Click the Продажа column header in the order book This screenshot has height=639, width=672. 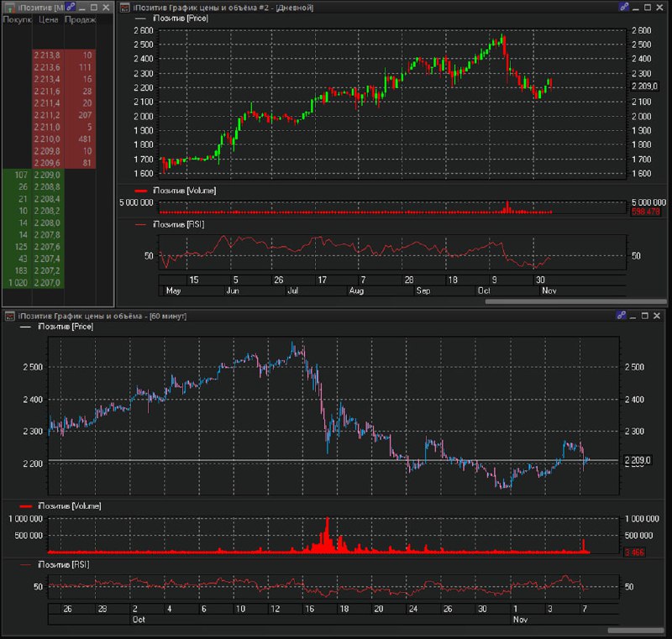coord(80,19)
